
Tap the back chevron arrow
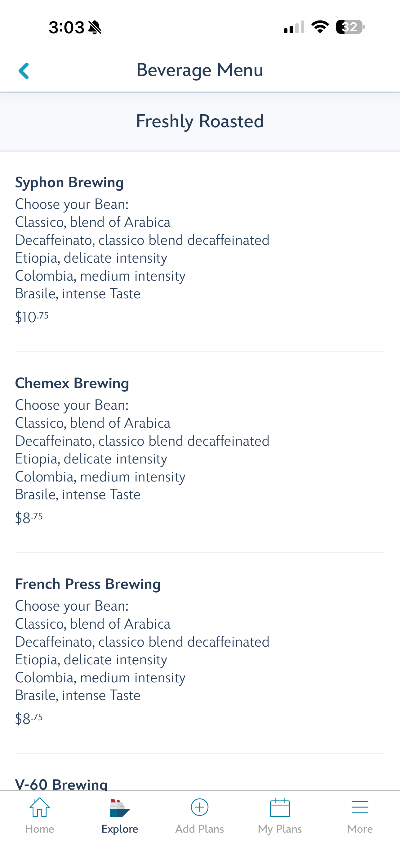24,71
